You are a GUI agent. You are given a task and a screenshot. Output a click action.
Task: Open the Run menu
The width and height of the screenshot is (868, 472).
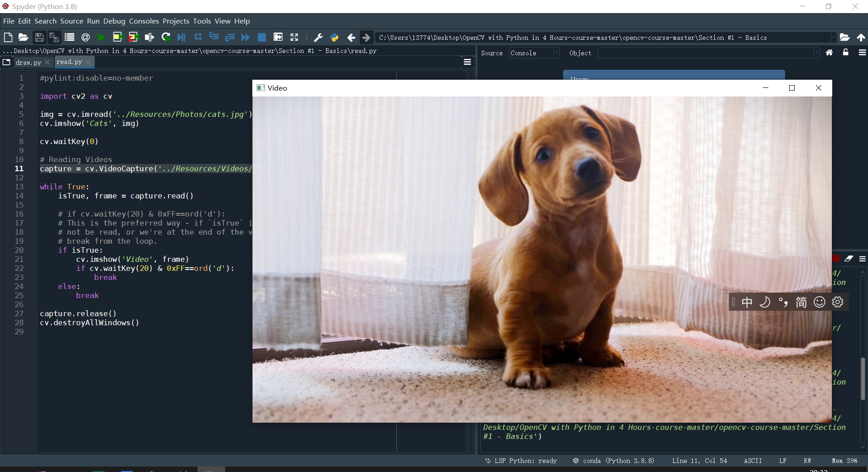pos(93,21)
